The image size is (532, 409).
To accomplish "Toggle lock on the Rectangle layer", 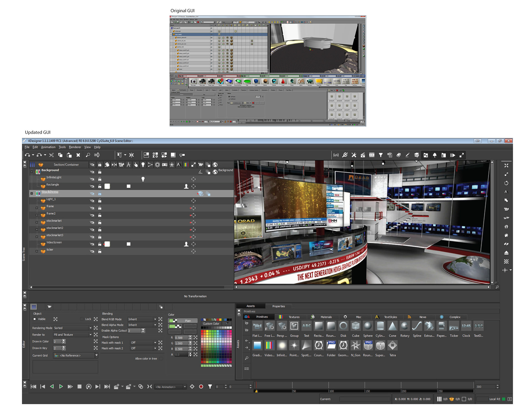I will pos(100,186).
